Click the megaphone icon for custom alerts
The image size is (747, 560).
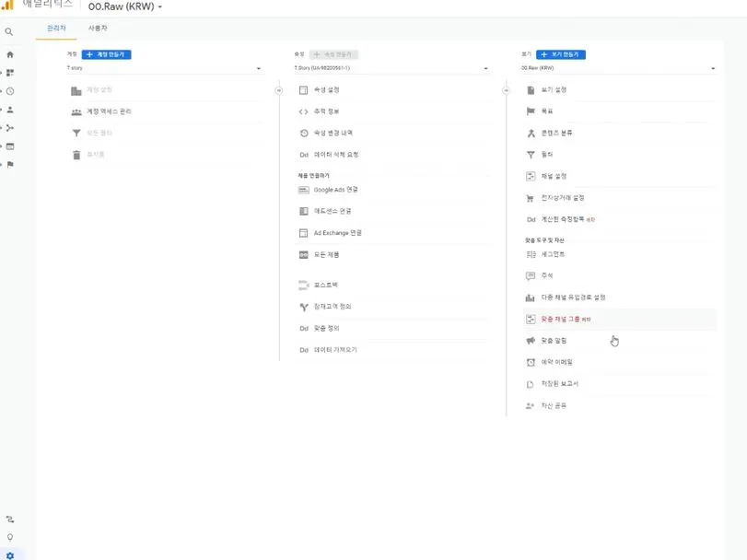[x=531, y=341]
